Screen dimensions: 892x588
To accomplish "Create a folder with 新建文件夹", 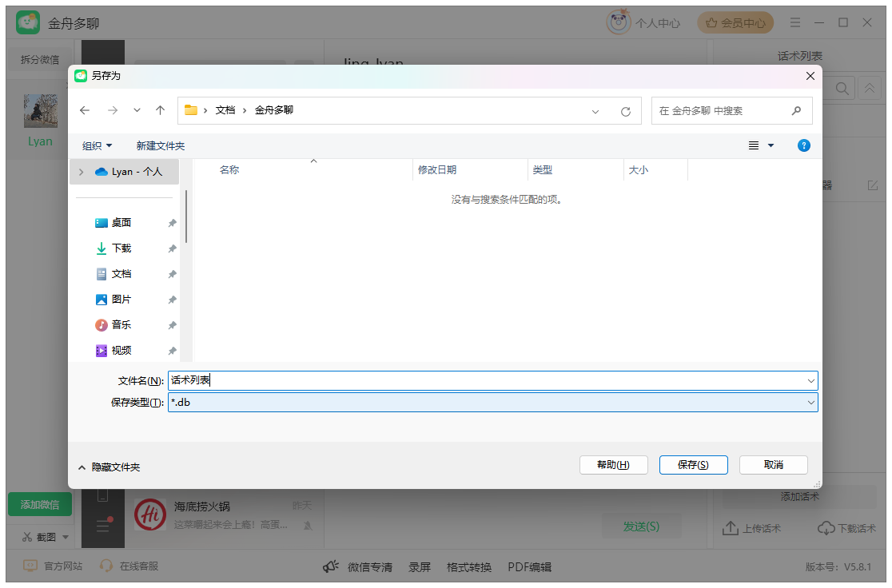I will pos(161,146).
